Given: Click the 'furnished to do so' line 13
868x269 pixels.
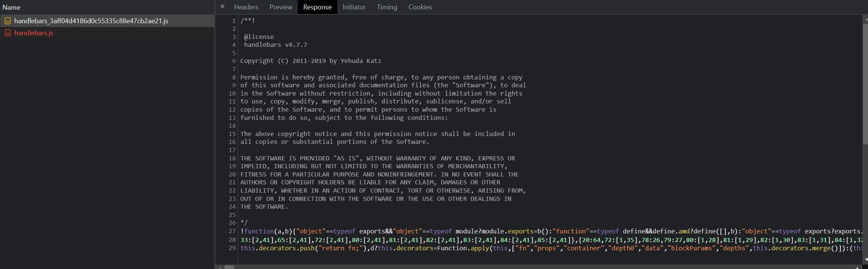Looking at the screenshot, I should coord(344,118).
